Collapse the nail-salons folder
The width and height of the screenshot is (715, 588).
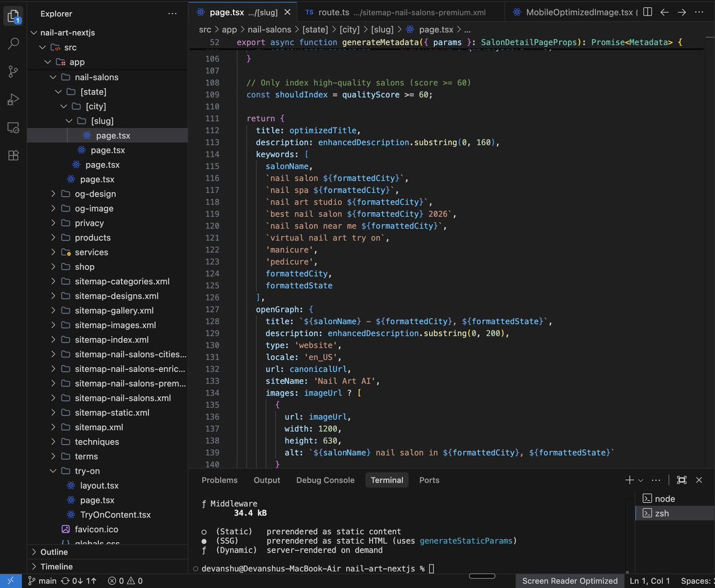click(108, 77)
